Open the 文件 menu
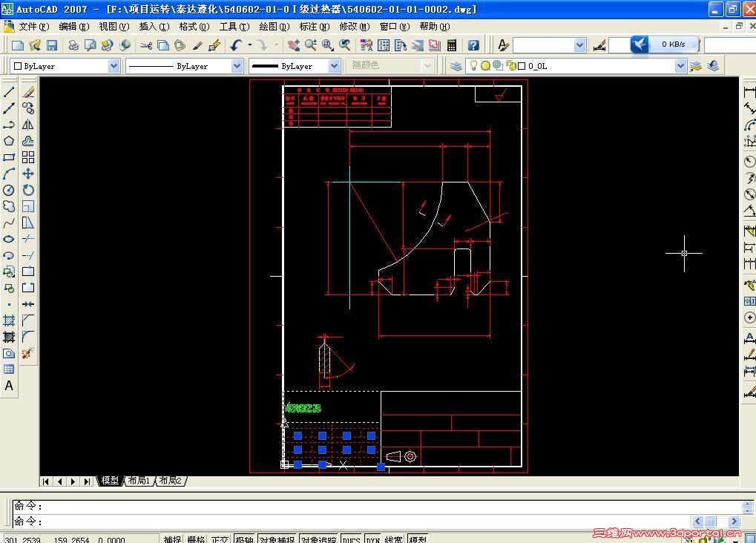 33,27
